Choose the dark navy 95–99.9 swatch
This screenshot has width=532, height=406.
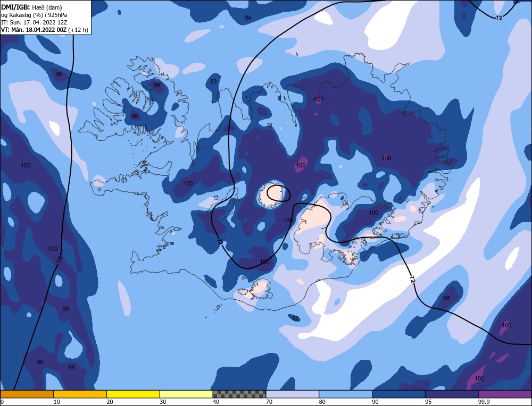[452, 394]
